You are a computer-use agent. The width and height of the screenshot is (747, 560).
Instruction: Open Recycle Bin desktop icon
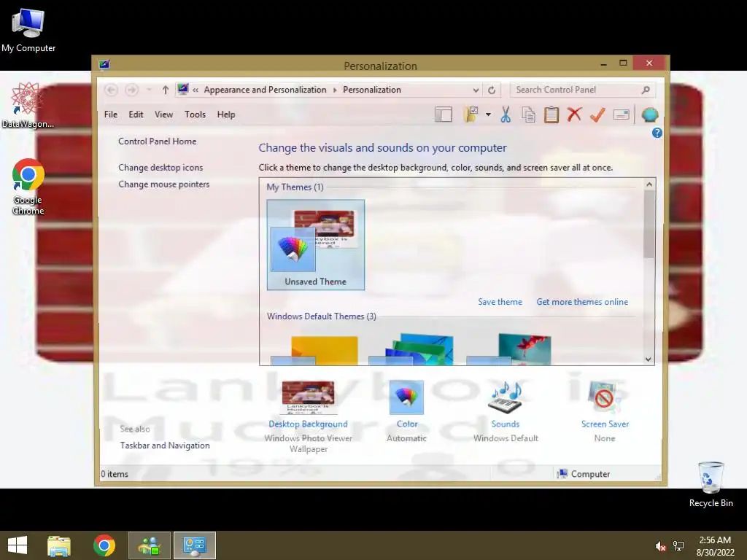click(711, 485)
